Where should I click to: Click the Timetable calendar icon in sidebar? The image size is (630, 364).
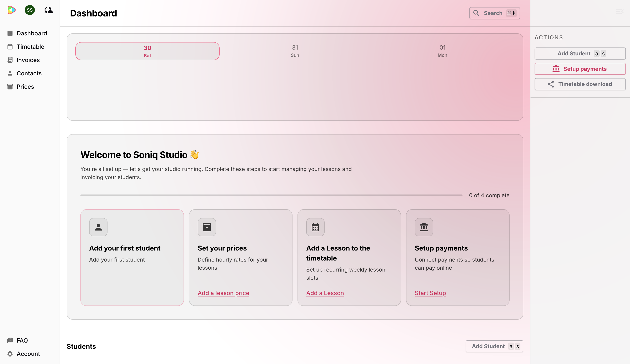10,47
